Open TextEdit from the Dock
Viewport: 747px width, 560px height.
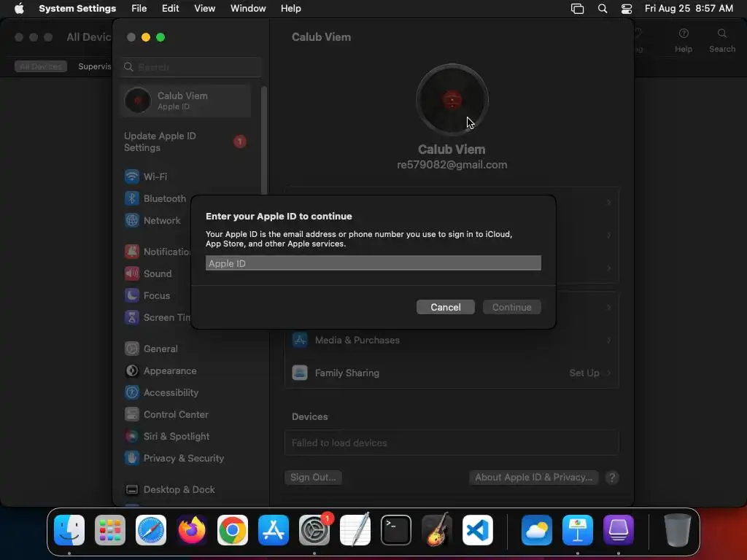355,530
